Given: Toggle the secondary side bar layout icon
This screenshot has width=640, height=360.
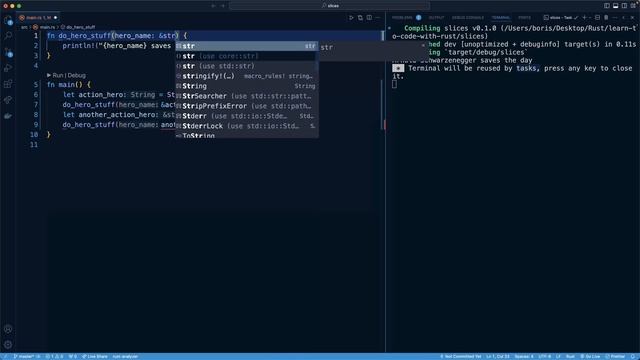Looking at the screenshot, I should (624, 6).
